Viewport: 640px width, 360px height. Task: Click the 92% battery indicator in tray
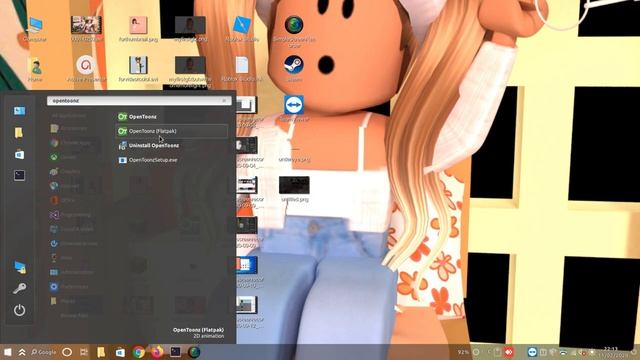pyautogui.click(x=464, y=352)
